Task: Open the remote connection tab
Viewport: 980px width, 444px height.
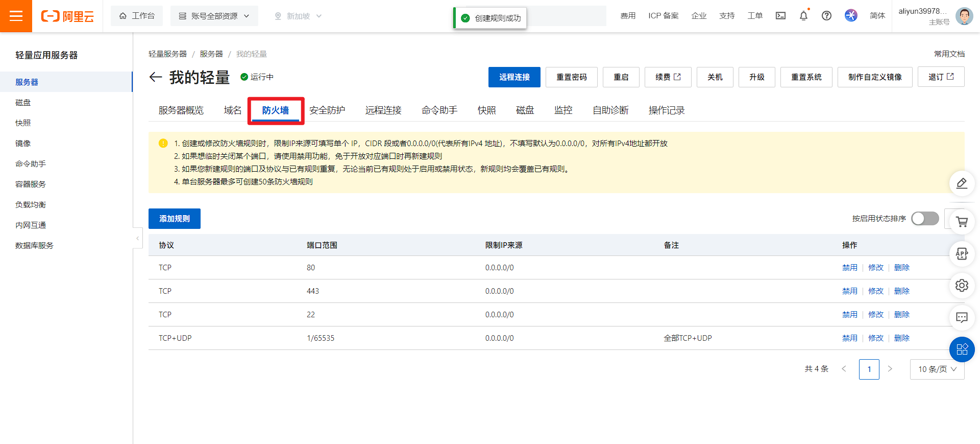Action: (x=383, y=110)
